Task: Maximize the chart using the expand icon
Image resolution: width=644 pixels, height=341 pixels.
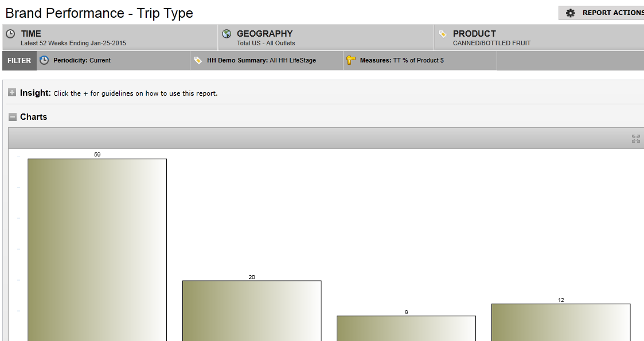Action: pos(635,139)
